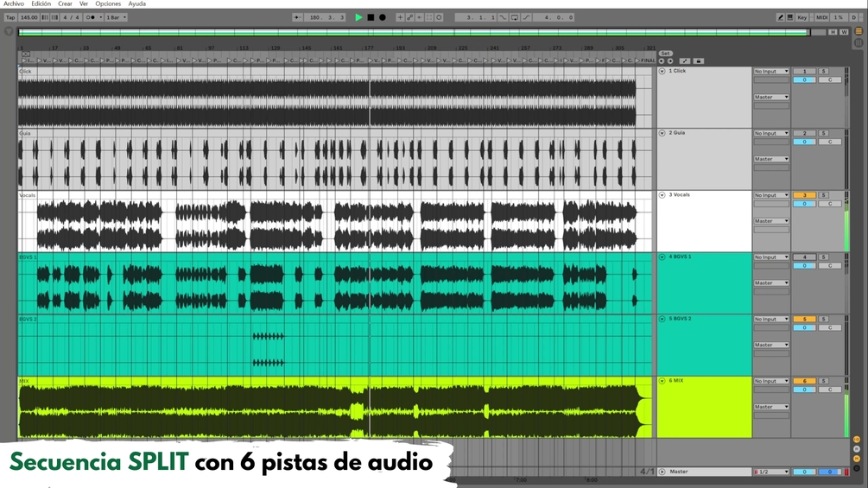Click the Stop transport button
The height and width of the screenshot is (488, 868).
coord(371,17)
